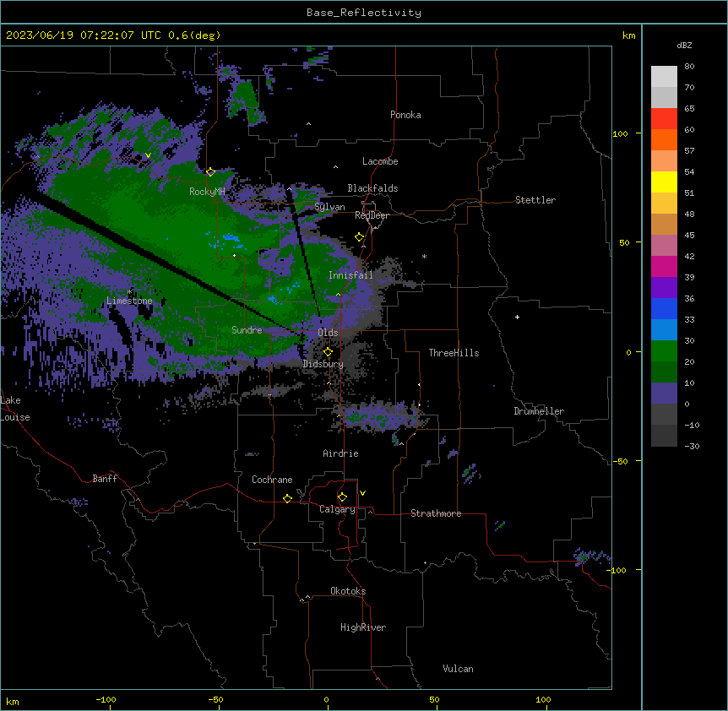
Task: Select the magenta 42-39 dBZ color swatch
Action: coord(664,266)
